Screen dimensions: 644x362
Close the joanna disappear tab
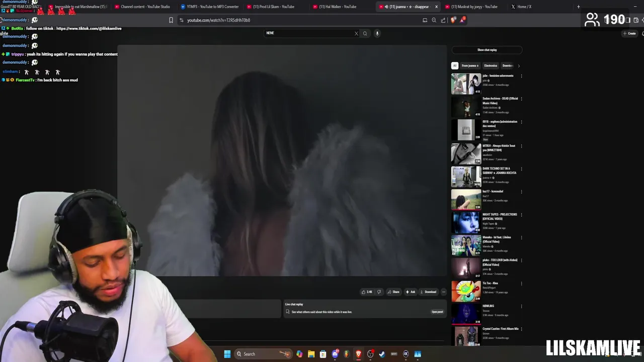coord(436,7)
